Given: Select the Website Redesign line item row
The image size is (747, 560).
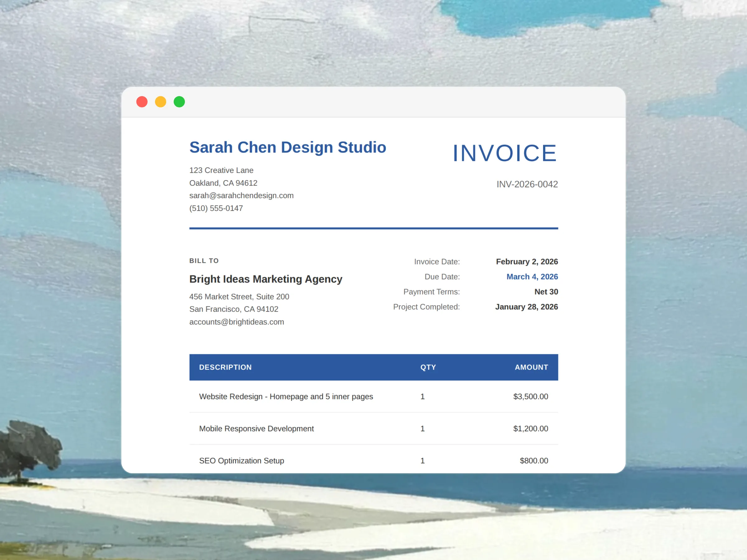Looking at the screenshot, I should point(286,397).
